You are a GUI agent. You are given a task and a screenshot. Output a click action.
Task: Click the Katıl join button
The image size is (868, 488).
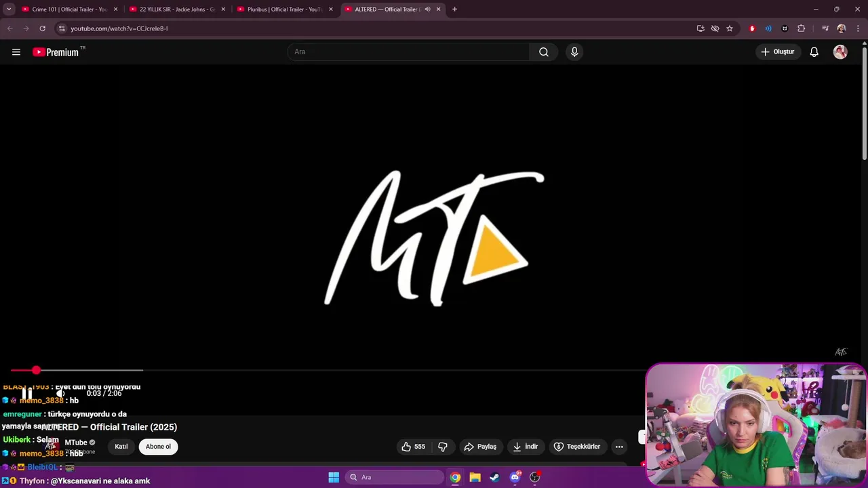click(121, 447)
